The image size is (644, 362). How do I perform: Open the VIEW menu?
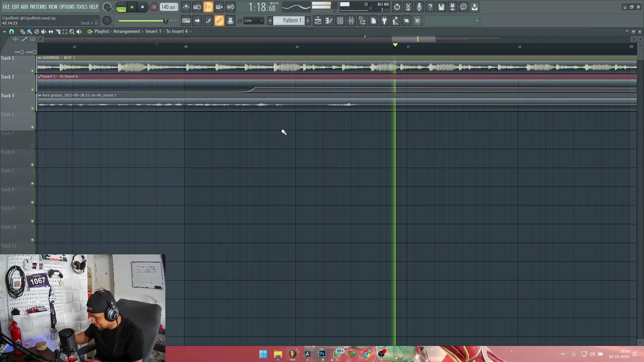53,7
